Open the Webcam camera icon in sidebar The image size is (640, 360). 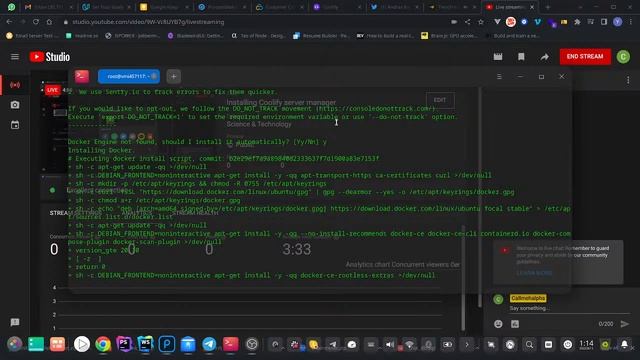click(x=15, y=105)
